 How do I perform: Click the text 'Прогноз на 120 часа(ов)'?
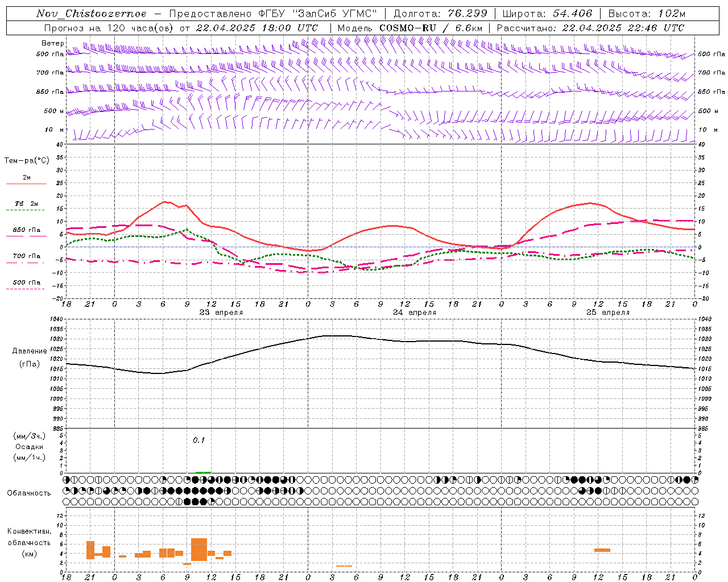[109, 28]
